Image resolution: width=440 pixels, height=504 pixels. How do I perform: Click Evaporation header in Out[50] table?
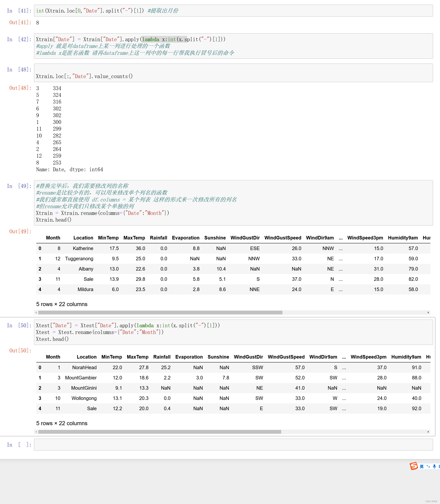coord(189,357)
